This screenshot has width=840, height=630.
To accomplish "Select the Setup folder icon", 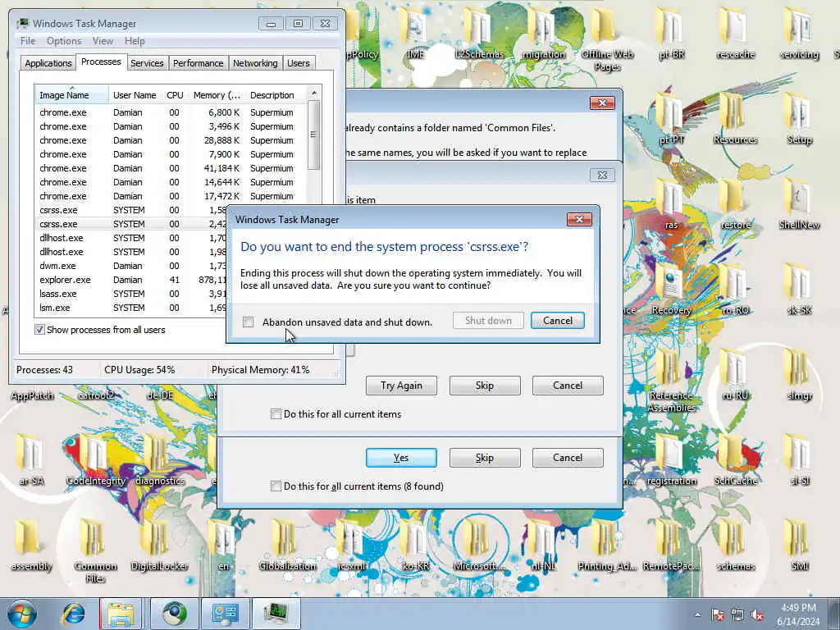I will click(799, 118).
